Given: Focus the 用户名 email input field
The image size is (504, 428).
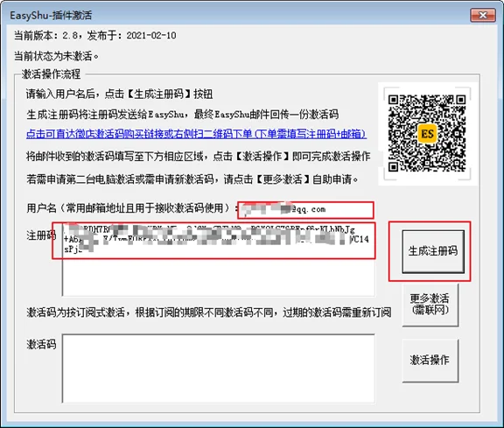Looking at the screenshot, I should 305,210.
